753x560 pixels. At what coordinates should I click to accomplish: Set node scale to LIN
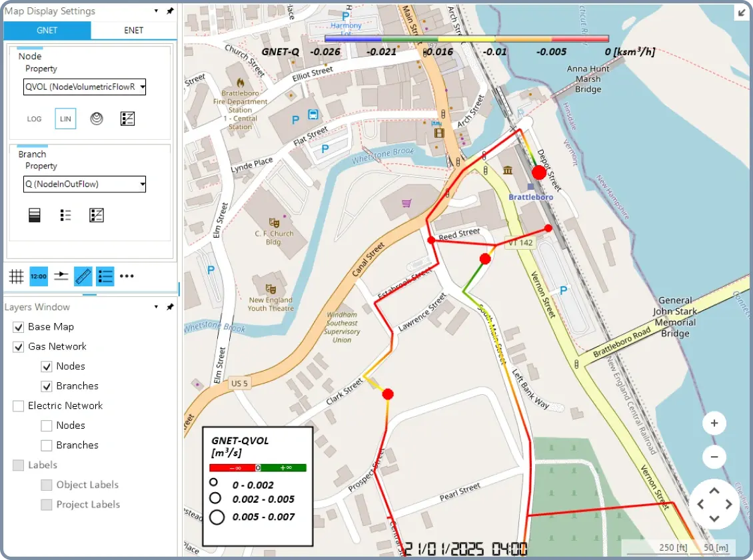pos(65,119)
